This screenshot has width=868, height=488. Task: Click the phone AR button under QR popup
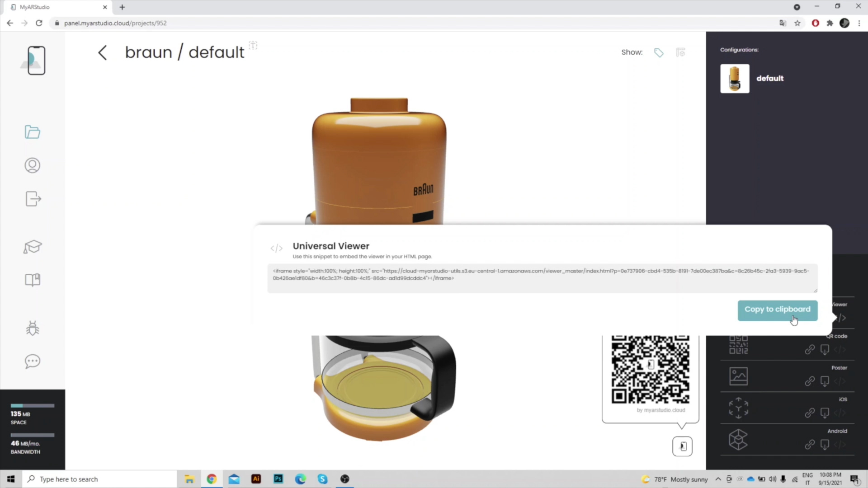point(682,446)
